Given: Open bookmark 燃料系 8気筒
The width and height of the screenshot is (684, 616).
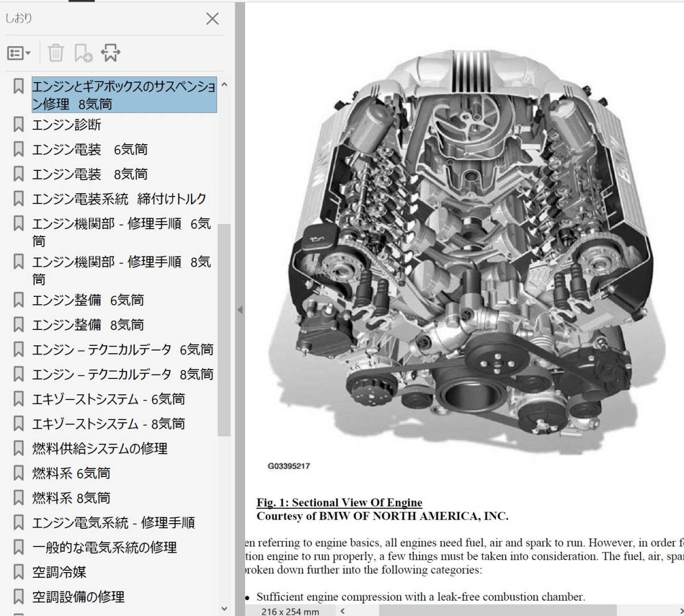Looking at the screenshot, I should coord(71,498).
